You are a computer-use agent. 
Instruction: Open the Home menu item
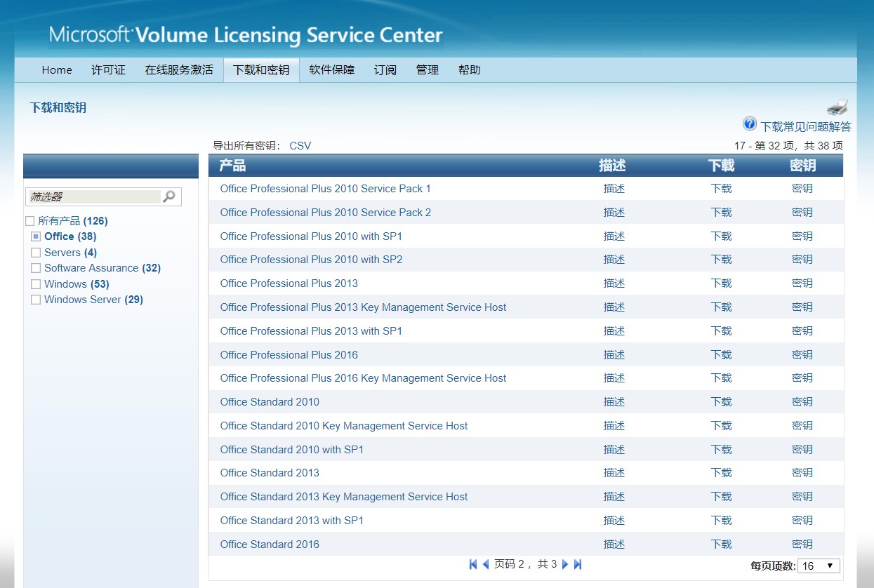[x=57, y=69]
